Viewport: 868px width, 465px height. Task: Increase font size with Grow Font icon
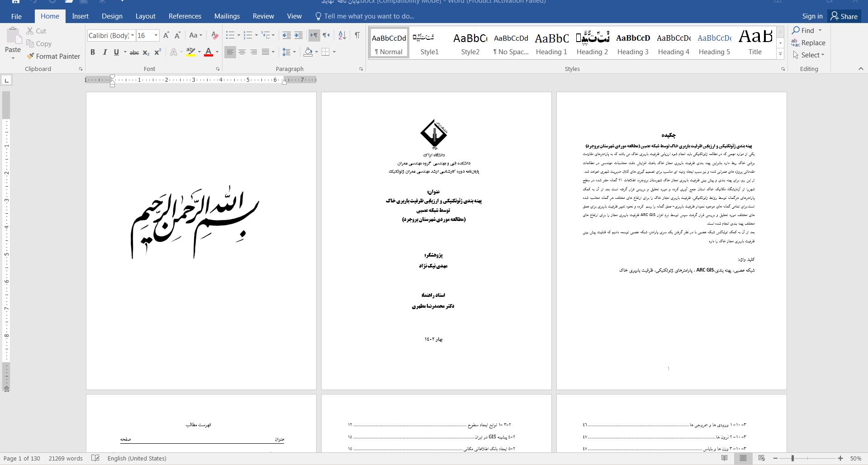pyautogui.click(x=166, y=35)
